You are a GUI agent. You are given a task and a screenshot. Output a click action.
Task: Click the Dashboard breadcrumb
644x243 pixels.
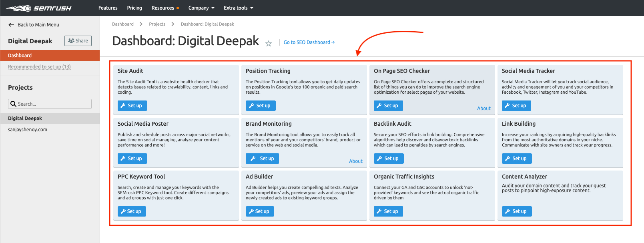[x=123, y=24]
